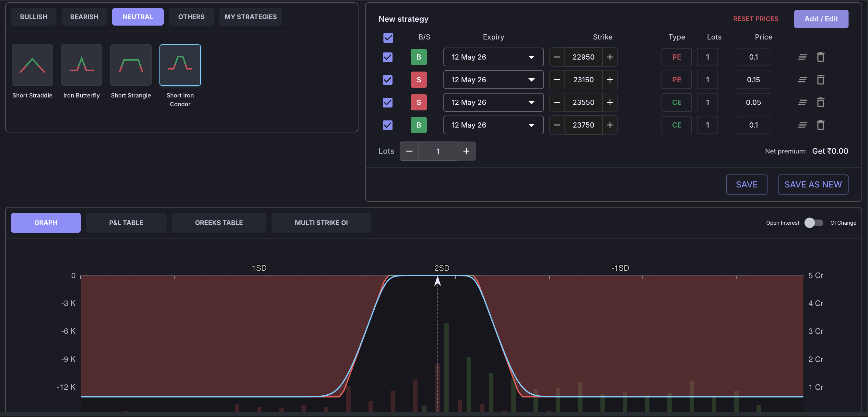868x417 pixels.
Task: Open the MY STRATEGIES tab
Action: point(251,17)
